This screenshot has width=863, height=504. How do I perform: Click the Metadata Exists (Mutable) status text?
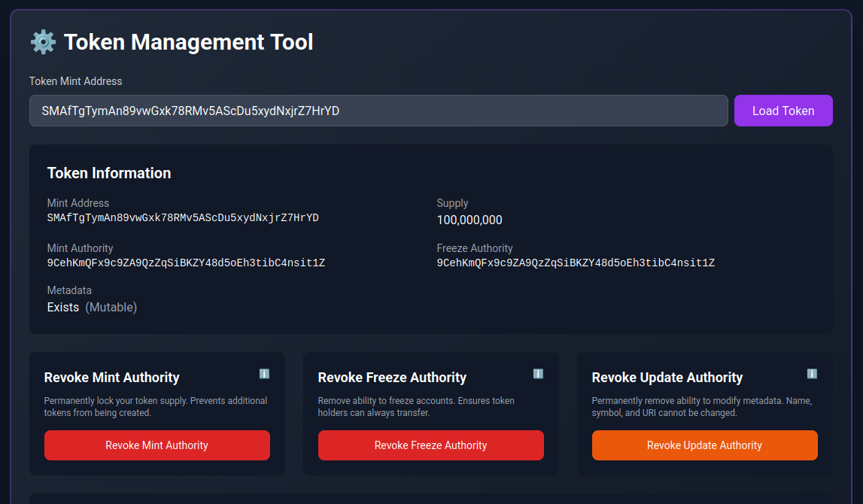tap(92, 307)
